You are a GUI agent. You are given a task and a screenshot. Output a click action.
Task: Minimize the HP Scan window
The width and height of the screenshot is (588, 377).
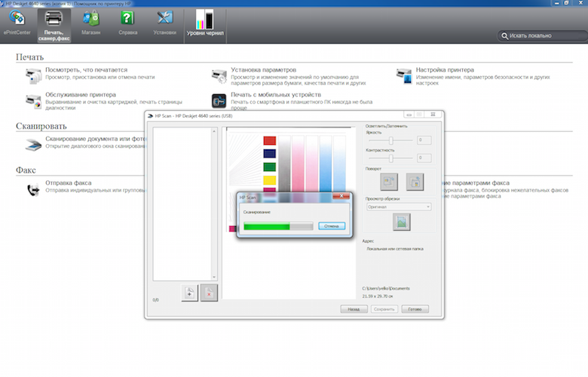[x=409, y=115]
